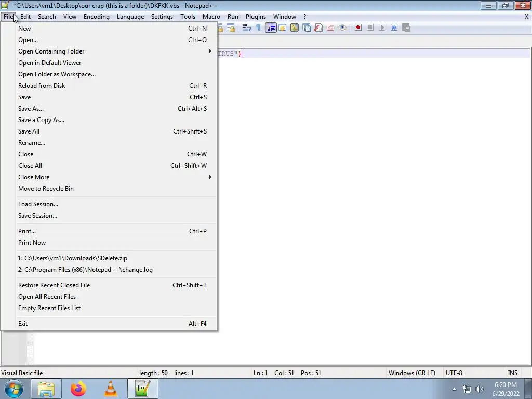This screenshot has height=399, width=532.
Task: Open recent file change.log
Action: 109,270
